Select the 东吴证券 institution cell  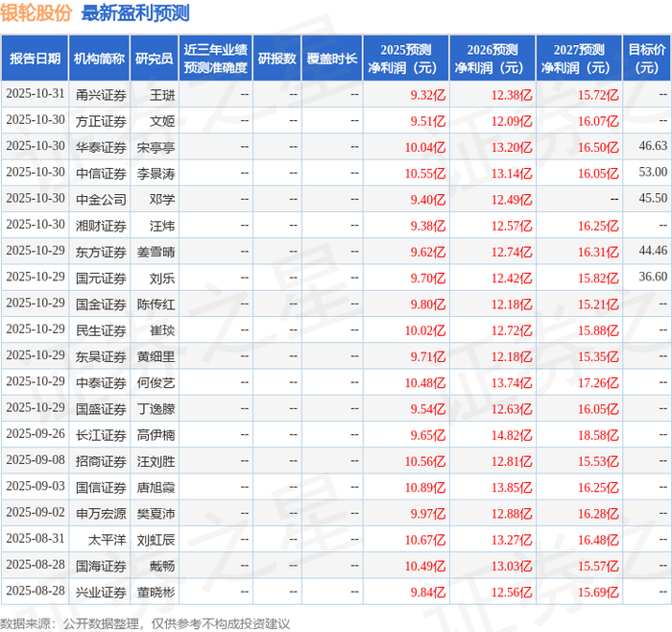coord(101,356)
